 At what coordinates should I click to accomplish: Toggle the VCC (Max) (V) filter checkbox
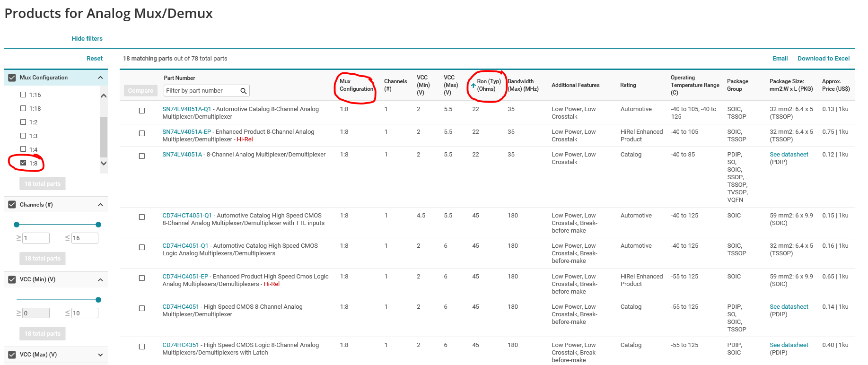(12, 355)
